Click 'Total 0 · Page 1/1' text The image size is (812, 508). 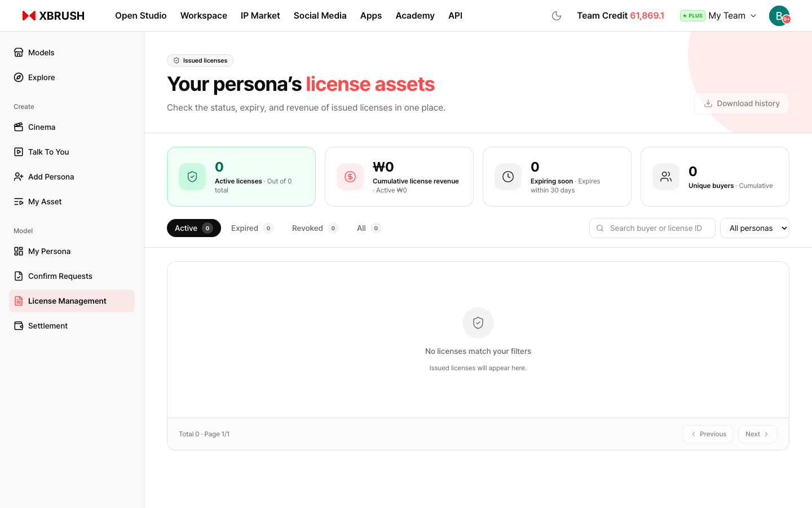coord(204,434)
